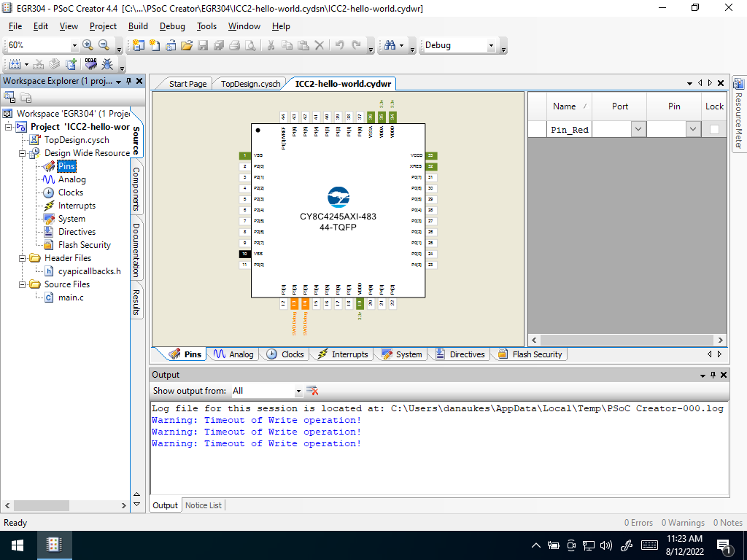The height and width of the screenshot is (560, 747).
Task: Open the Show output from dropdown
Action: click(x=298, y=392)
